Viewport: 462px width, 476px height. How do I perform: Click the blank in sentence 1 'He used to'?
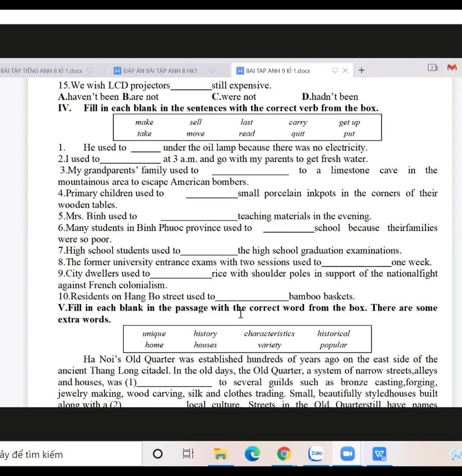146,148
